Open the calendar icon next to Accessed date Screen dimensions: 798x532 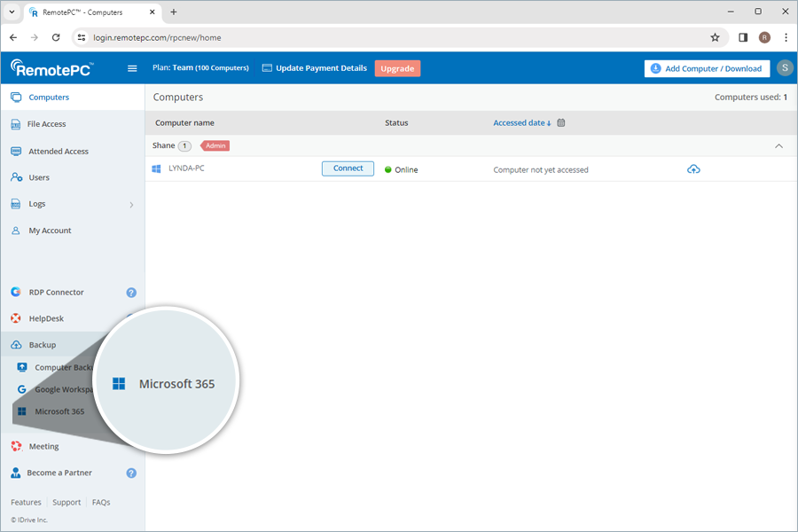(x=561, y=123)
